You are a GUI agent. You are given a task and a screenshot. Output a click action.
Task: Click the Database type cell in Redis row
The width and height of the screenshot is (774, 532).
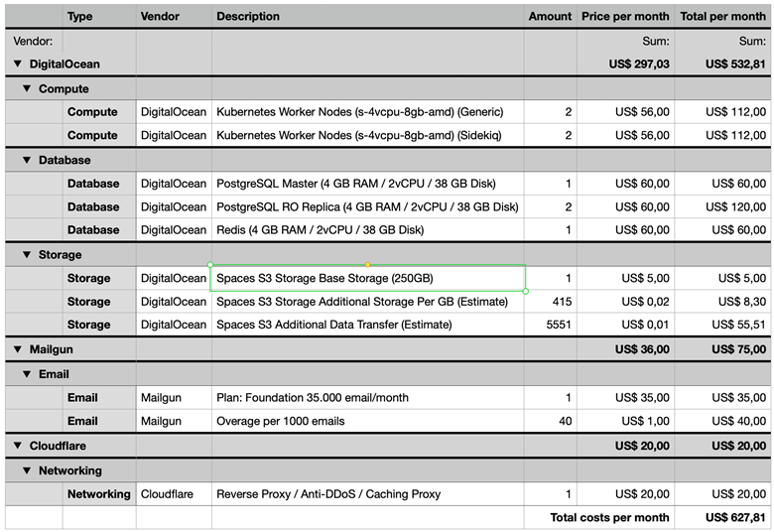click(99, 229)
